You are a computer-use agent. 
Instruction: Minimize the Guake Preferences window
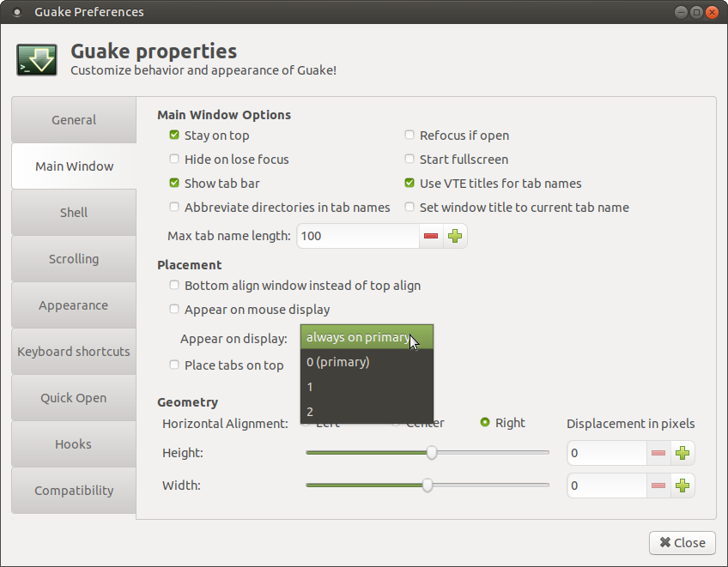click(x=681, y=12)
